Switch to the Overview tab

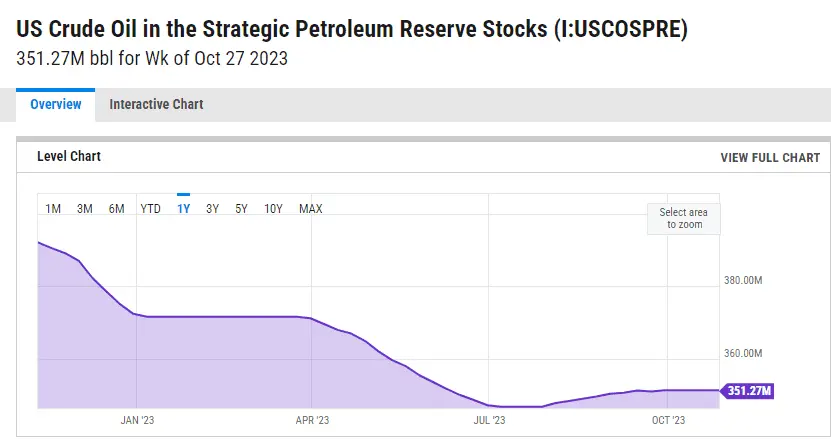[55, 104]
